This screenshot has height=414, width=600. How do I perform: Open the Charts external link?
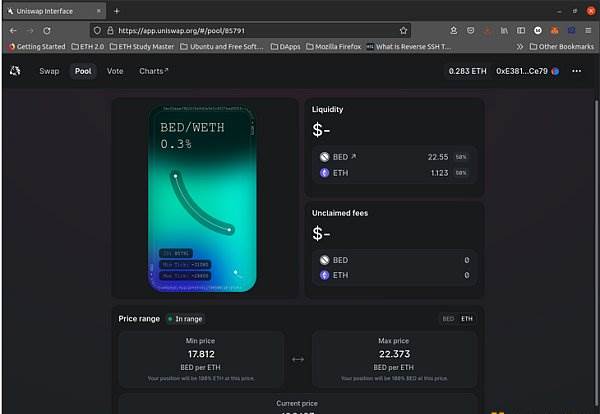[x=153, y=71]
